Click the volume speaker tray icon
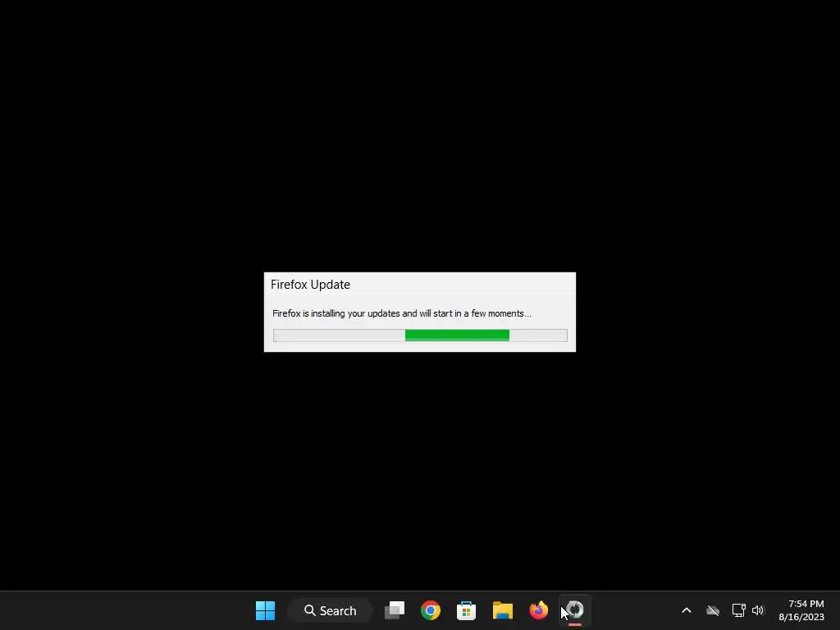The height and width of the screenshot is (630, 840). click(757, 610)
